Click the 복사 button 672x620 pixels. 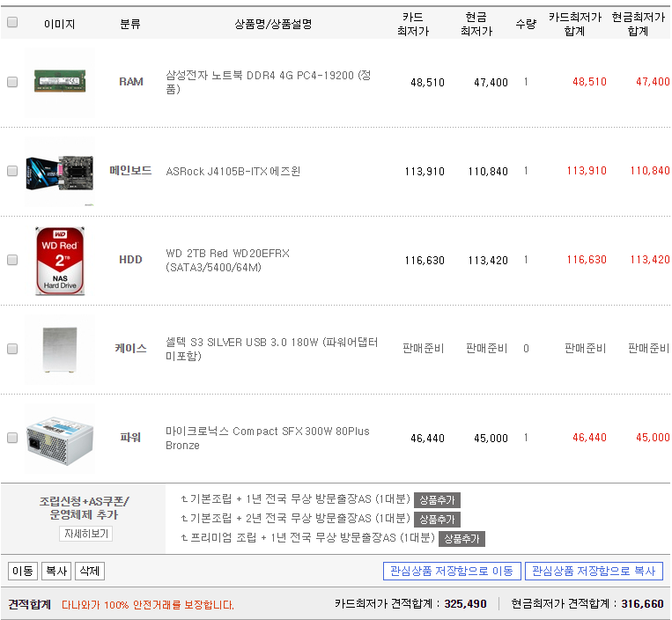coord(56,572)
